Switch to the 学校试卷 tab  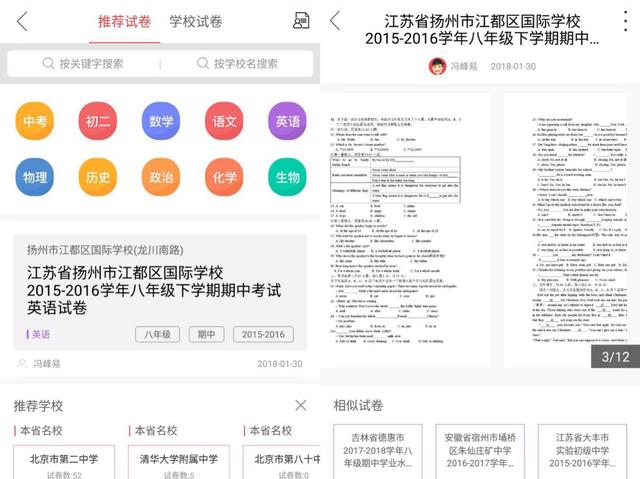[196, 22]
